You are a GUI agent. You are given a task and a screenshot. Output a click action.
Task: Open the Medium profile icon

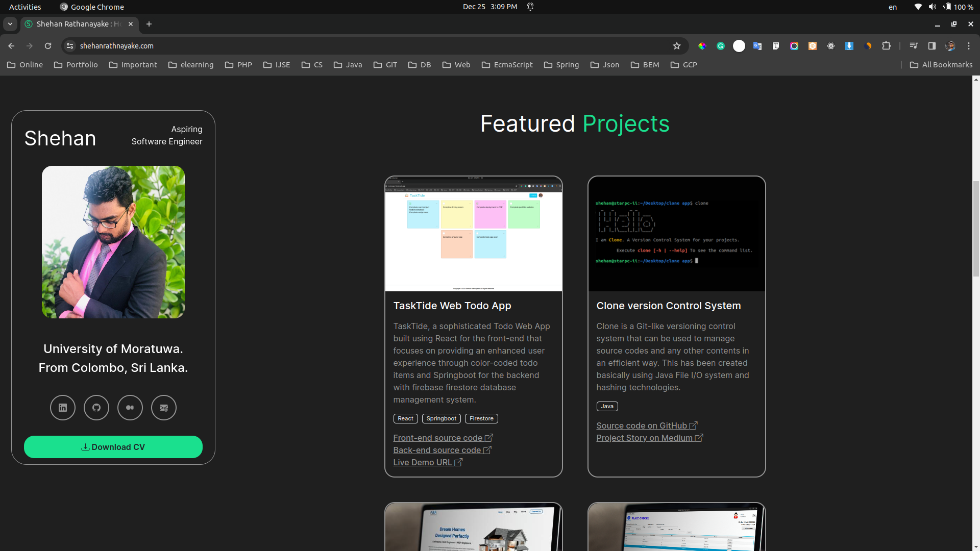click(x=130, y=408)
